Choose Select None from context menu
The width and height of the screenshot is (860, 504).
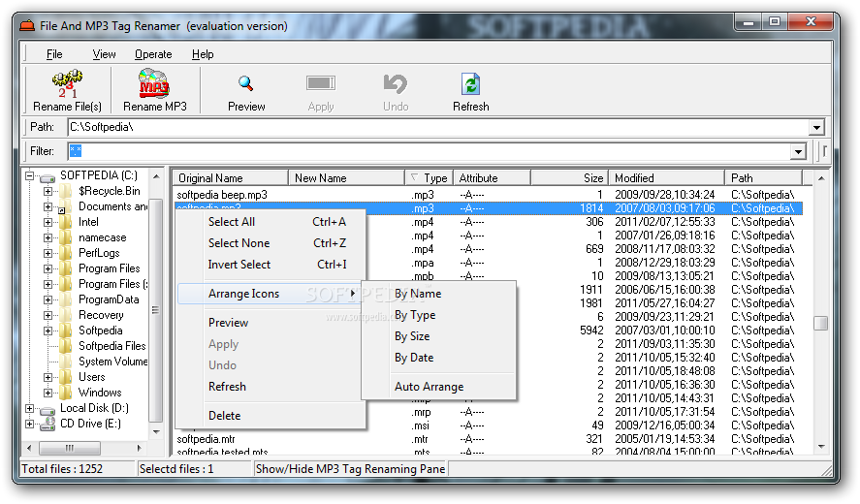[271, 243]
